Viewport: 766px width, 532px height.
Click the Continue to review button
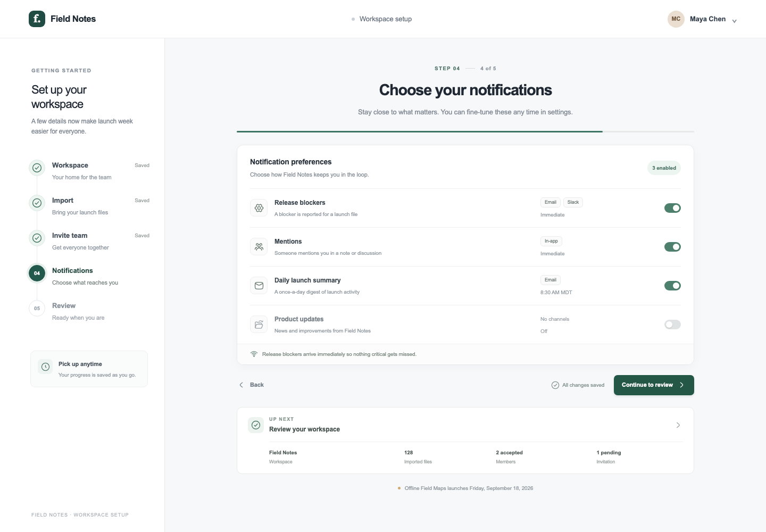point(654,385)
